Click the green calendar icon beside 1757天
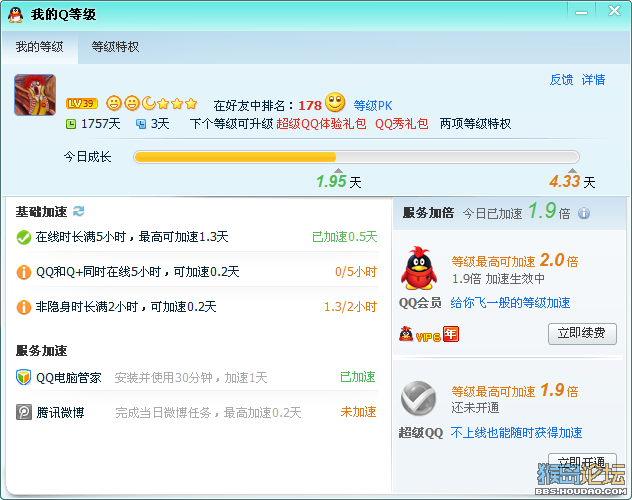 point(71,124)
